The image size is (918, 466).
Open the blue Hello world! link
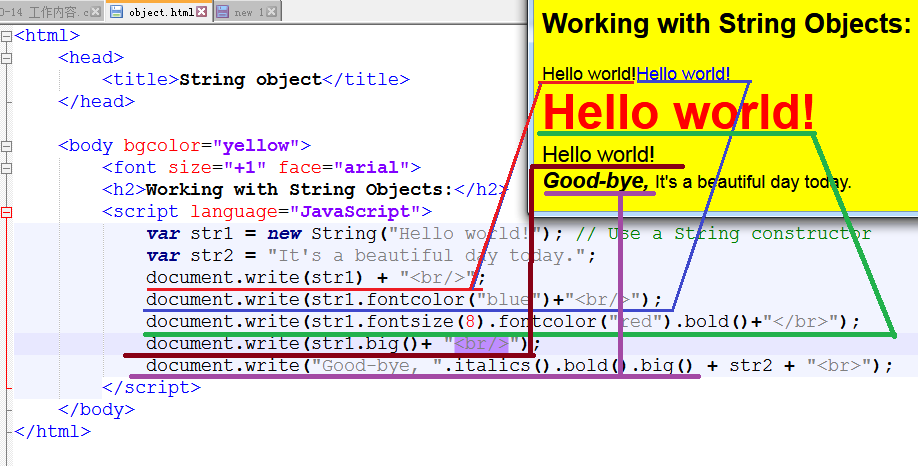tap(683, 74)
